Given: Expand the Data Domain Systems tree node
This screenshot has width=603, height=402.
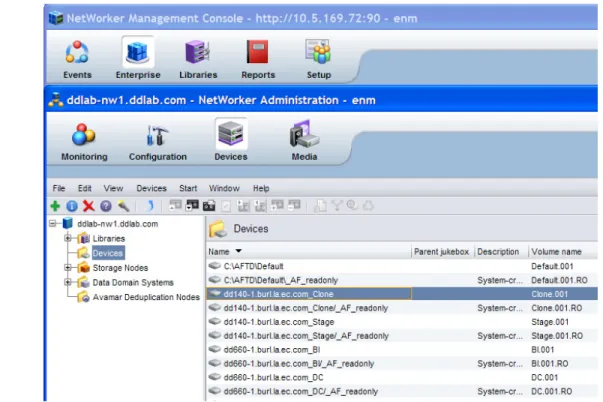Looking at the screenshot, I should 68,282.
